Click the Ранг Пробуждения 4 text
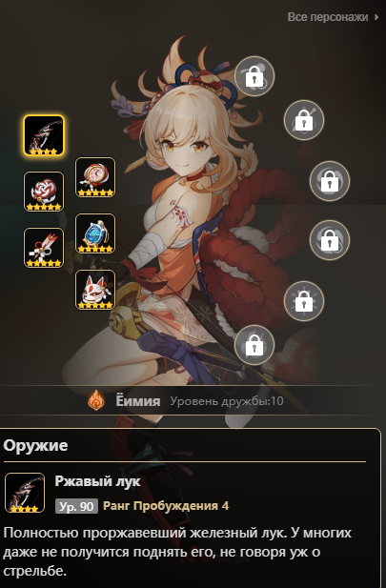The height and width of the screenshot is (588, 386). pyautogui.click(x=166, y=506)
